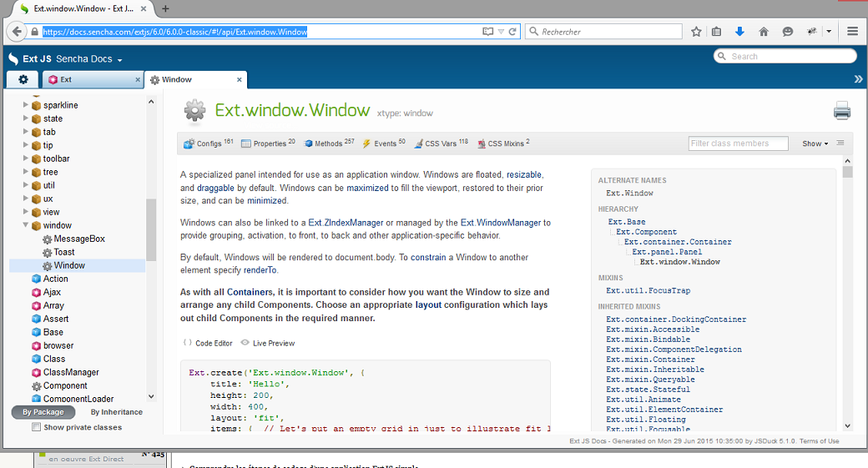Click the printer icon for print view
This screenshot has width=868, height=468.
[x=842, y=111]
